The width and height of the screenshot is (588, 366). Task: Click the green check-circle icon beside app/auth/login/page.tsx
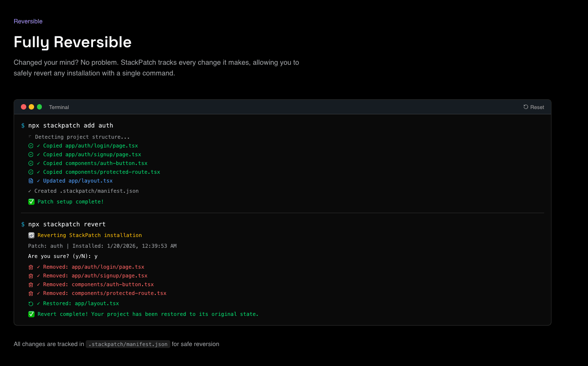pyautogui.click(x=31, y=146)
